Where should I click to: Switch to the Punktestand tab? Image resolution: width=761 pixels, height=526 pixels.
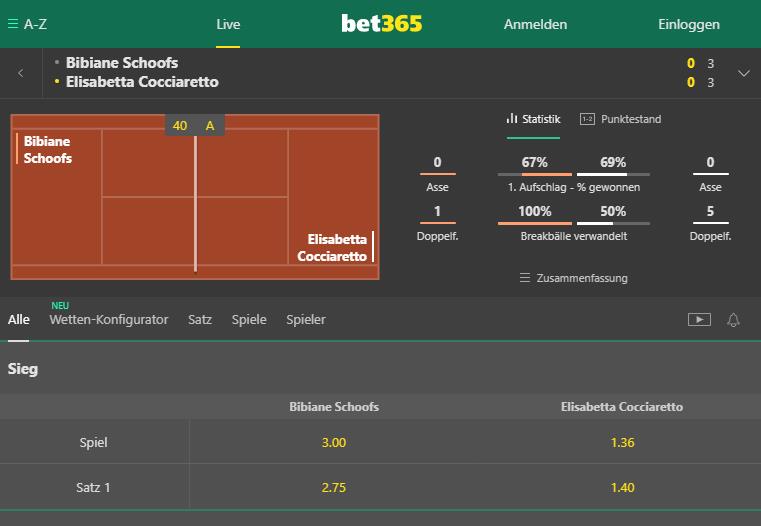click(621, 119)
